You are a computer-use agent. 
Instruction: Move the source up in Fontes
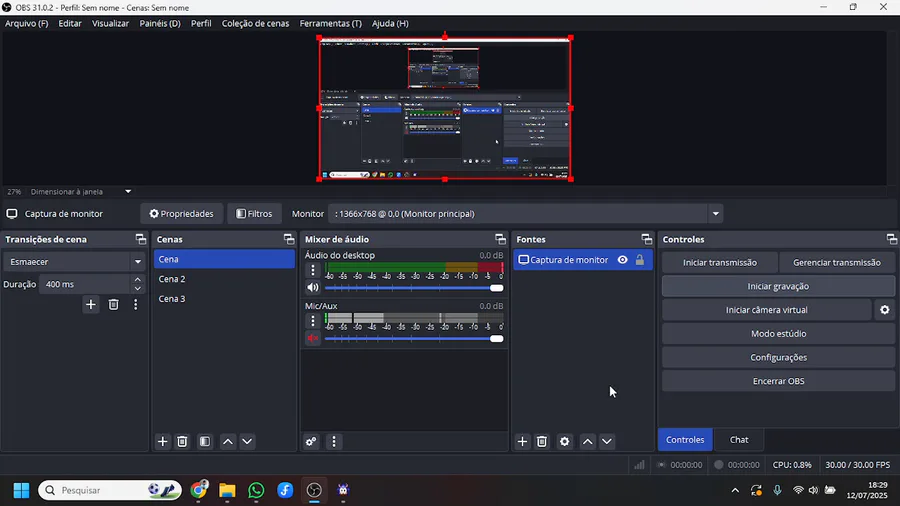point(588,441)
